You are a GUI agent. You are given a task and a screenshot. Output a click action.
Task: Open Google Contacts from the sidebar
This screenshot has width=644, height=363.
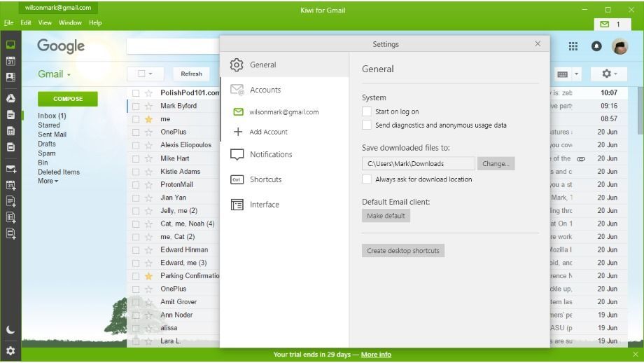pos(10,77)
